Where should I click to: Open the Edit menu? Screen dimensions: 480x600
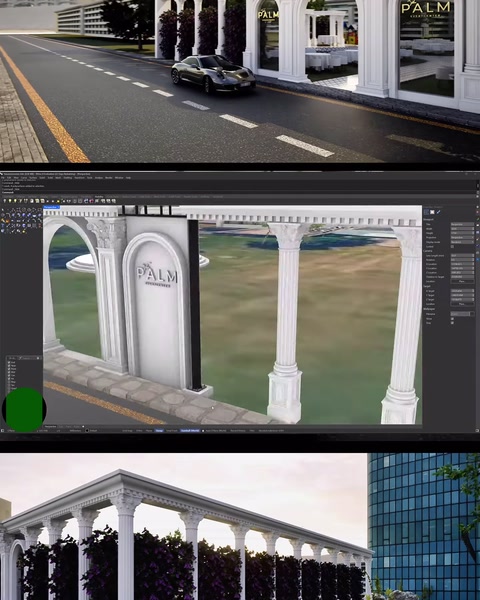click(x=9, y=178)
